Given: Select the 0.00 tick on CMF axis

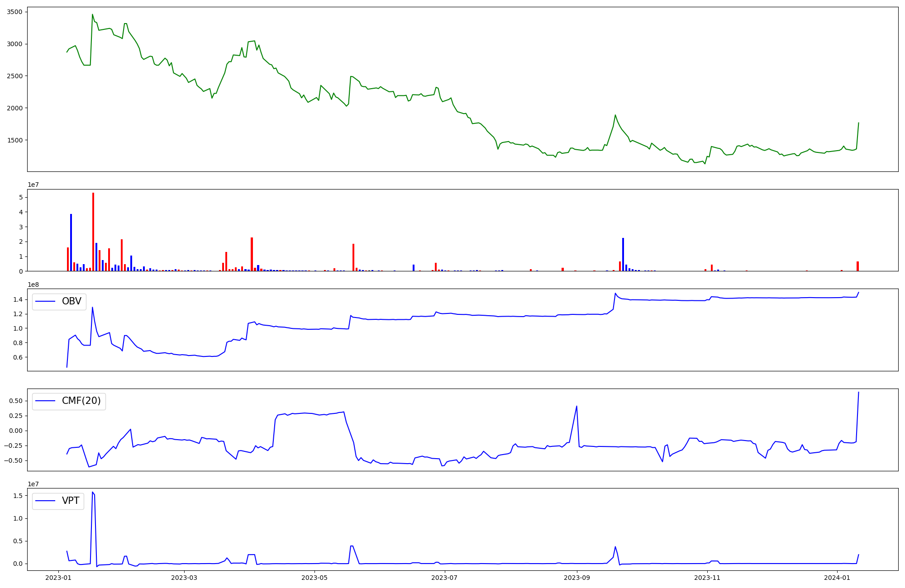Looking at the screenshot, I should 16,431.
